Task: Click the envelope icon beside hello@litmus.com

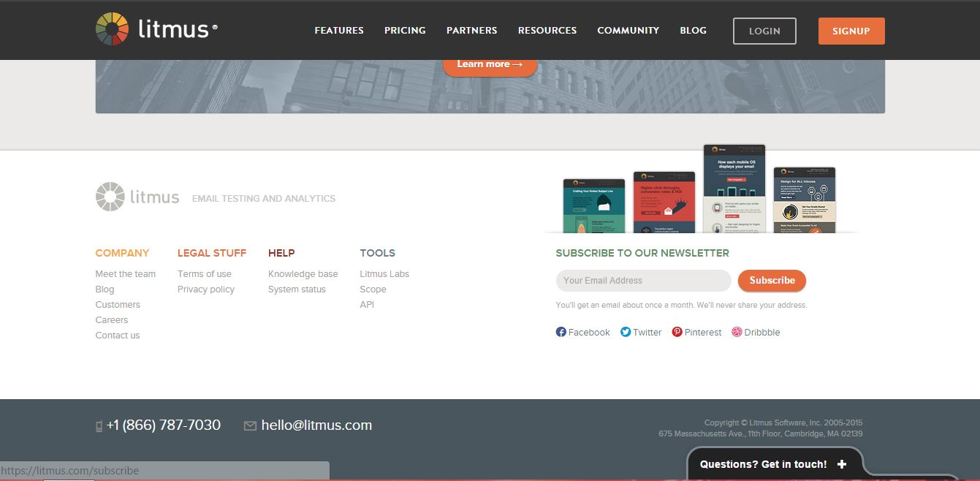Action: point(250,425)
